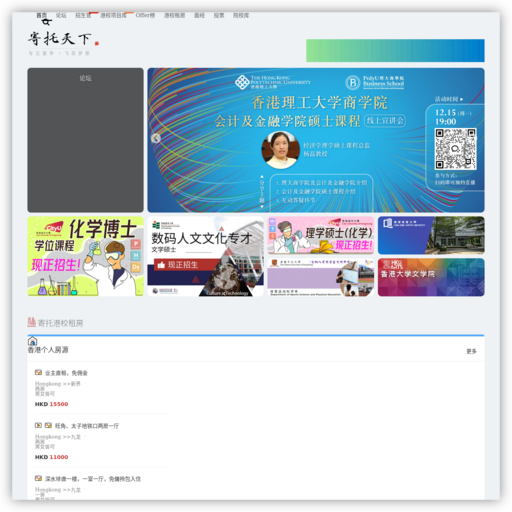
Task: Open the listing 深水埗唐一楼,一室一厅
Action: click(93, 479)
